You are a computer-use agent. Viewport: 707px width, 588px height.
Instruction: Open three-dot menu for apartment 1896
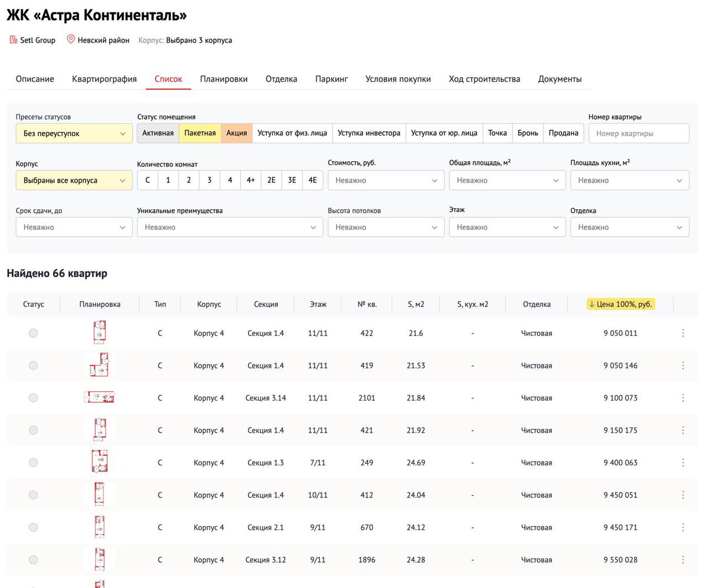click(683, 560)
